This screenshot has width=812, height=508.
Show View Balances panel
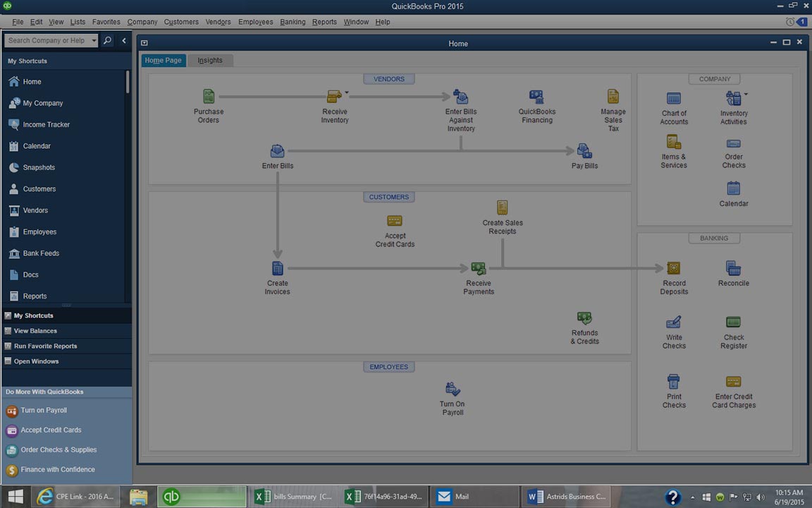tap(35, 331)
